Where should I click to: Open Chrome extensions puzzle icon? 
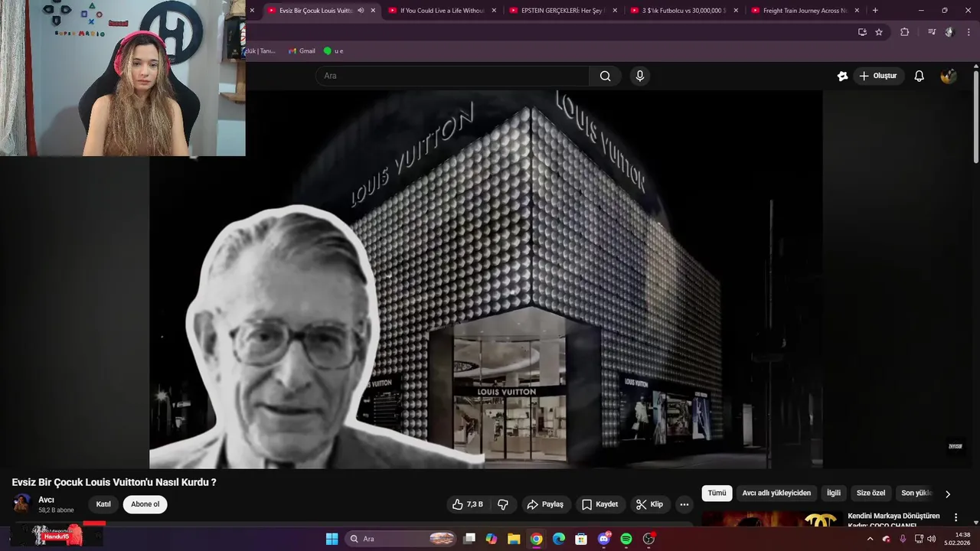[904, 32]
